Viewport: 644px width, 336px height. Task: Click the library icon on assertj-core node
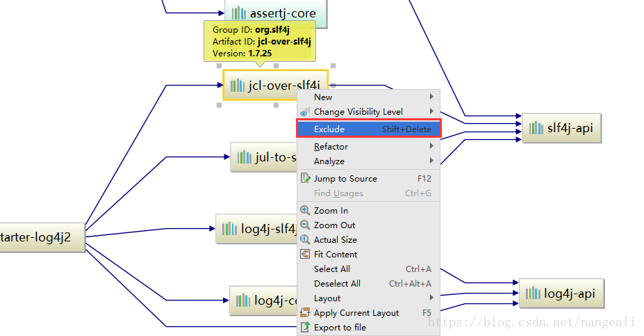[x=238, y=13]
